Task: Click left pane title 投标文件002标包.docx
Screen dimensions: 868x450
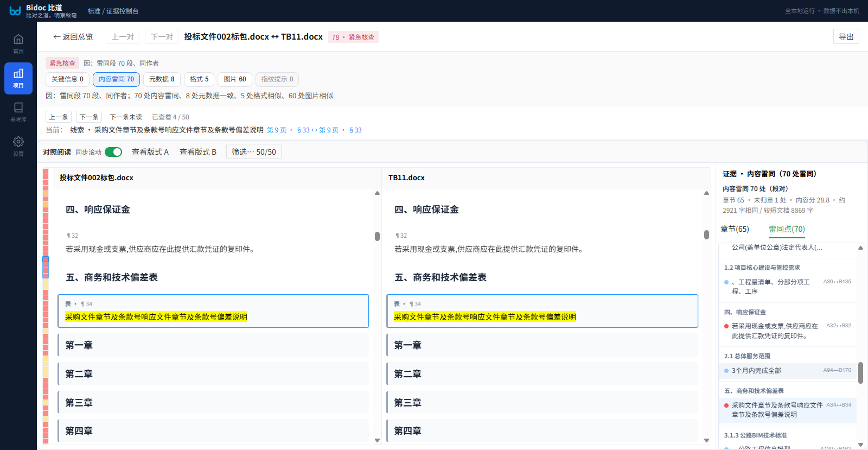Action: coord(97,178)
